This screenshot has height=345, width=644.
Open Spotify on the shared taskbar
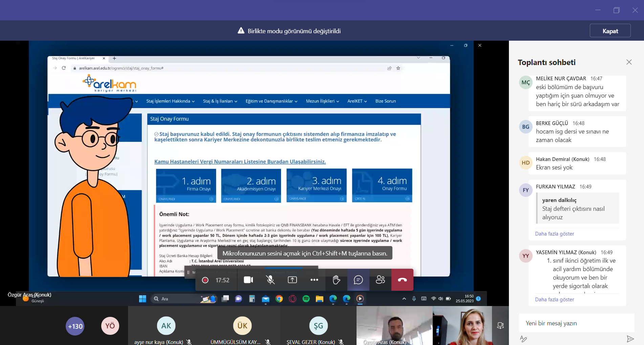pos(306,299)
